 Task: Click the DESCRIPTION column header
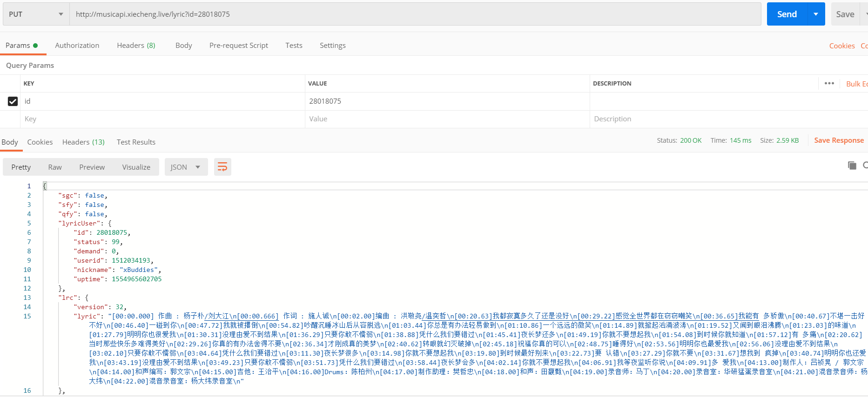[612, 84]
